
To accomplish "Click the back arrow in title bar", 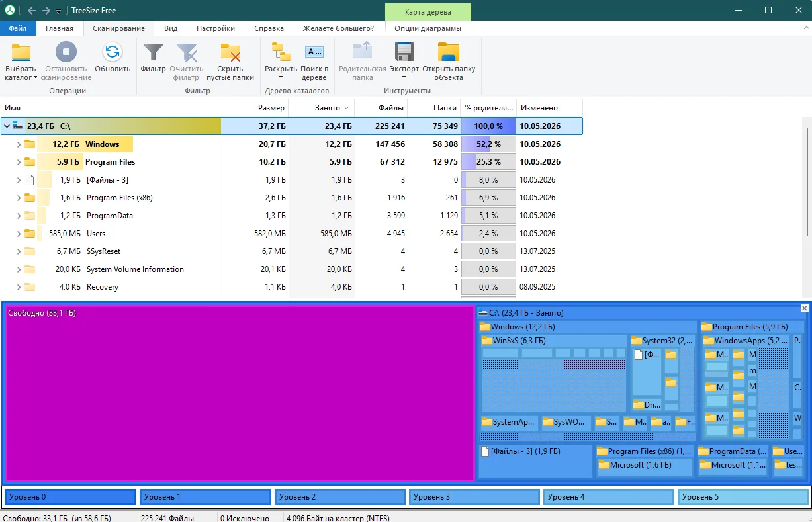I will (x=32, y=11).
